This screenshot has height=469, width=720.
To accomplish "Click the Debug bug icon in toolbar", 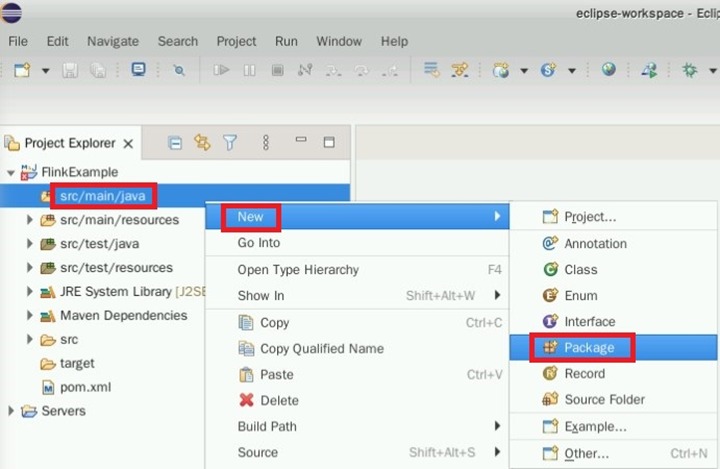I will 689,70.
